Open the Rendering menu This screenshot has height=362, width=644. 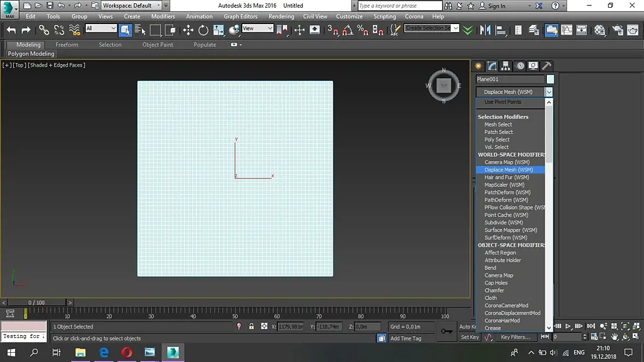point(281,16)
